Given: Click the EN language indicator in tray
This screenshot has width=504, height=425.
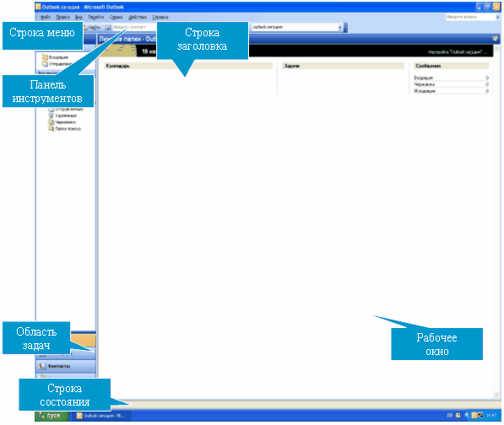Looking at the screenshot, I should coord(449,416).
